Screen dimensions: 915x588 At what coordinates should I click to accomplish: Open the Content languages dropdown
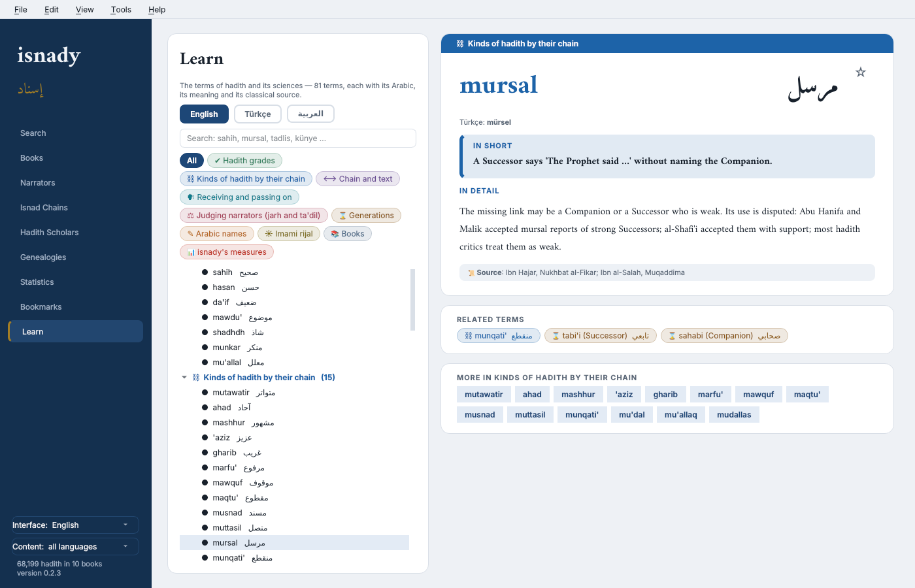click(75, 547)
